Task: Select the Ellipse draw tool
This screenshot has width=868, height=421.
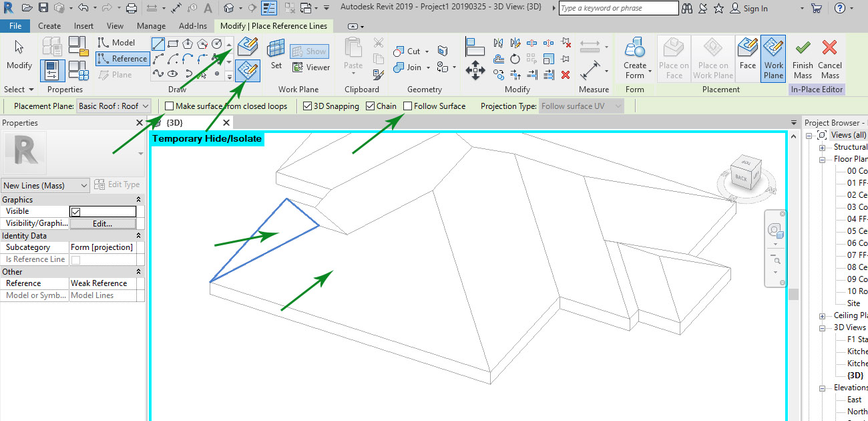Action: (x=173, y=74)
